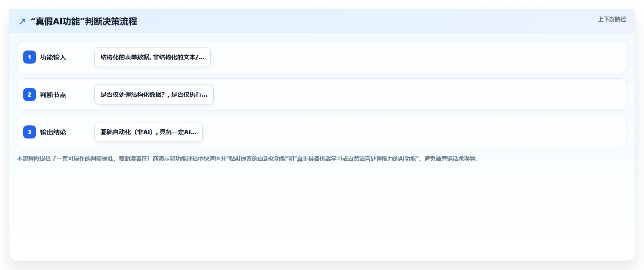Click step number 1 badge

(30, 57)
